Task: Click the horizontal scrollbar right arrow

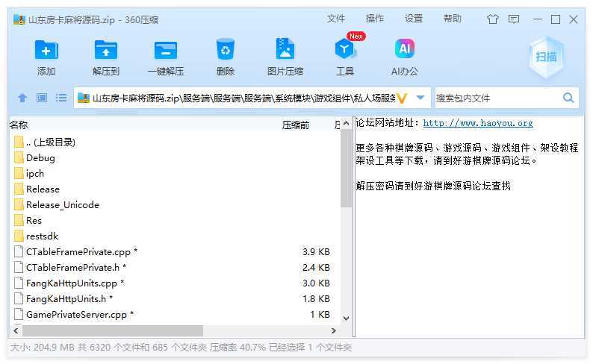Action: click(334, 330)
